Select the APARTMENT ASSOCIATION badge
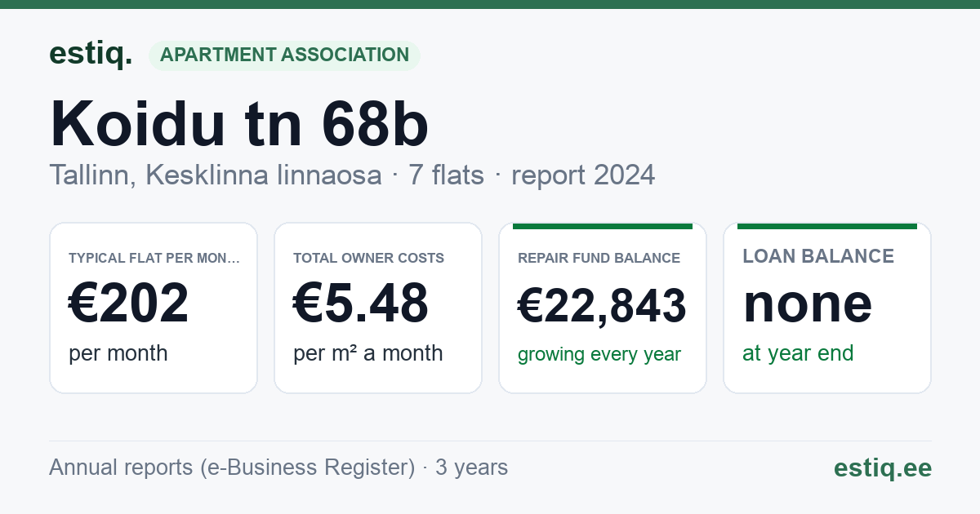Viewport: 980px width, 514px height. [284, 55]
